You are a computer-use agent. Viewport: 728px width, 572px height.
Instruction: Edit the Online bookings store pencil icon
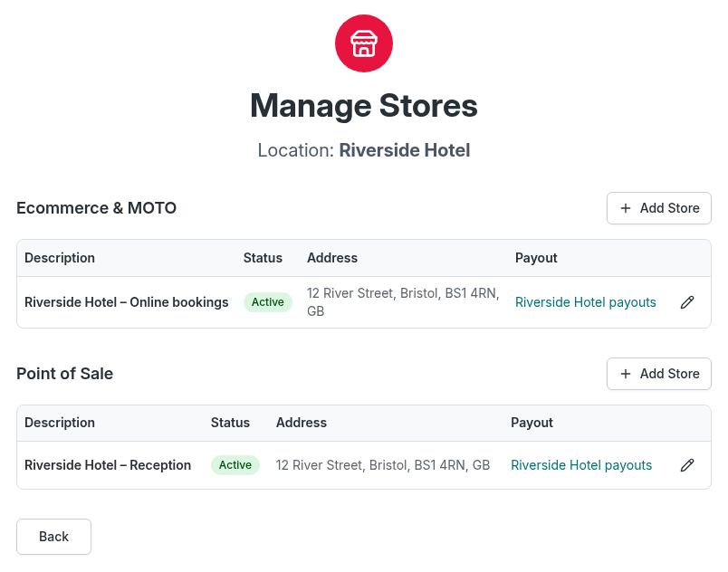[687, 302]
